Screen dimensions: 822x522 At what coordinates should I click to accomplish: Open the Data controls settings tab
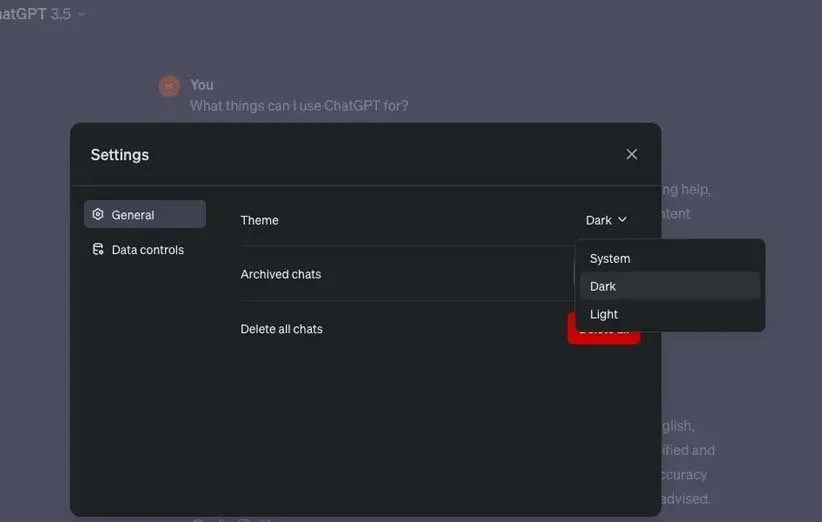click(145, 250)
